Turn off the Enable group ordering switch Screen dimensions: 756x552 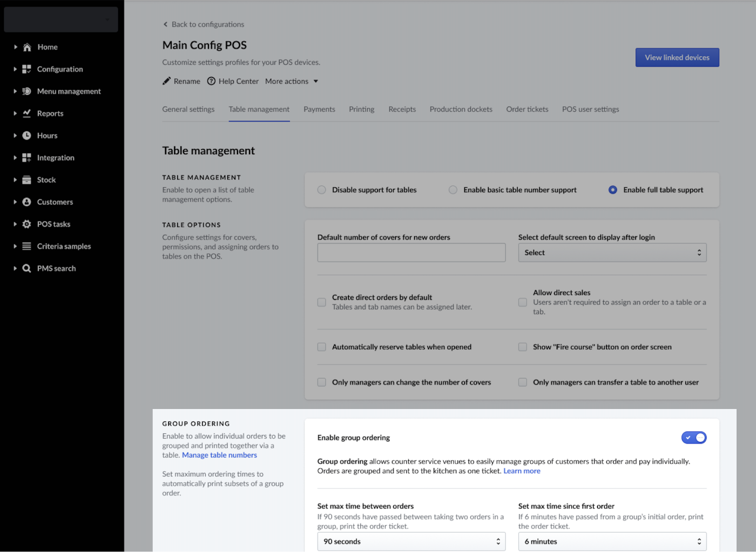pos(693,438)
